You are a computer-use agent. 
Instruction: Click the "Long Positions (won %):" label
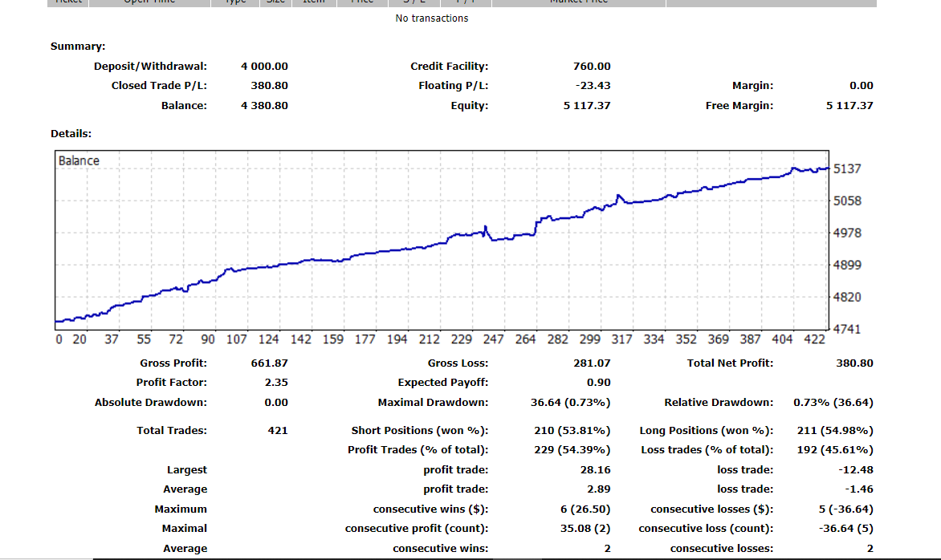pos(707,431)
